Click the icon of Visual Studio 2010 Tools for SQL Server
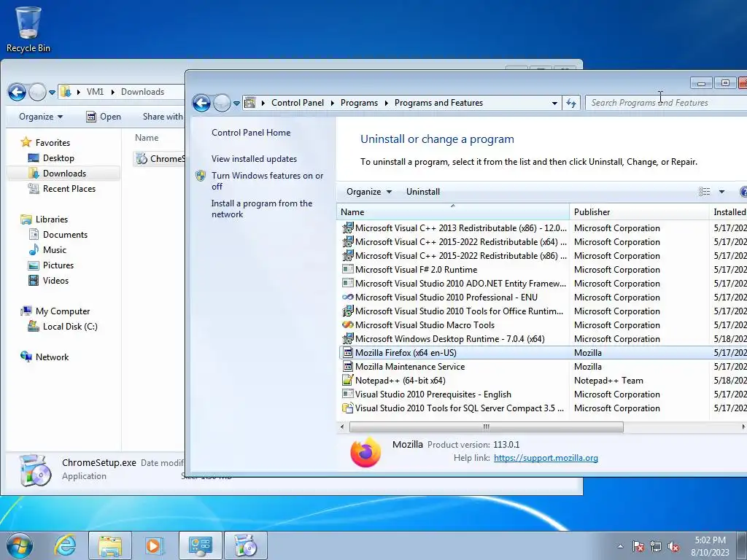 click(348, 408)
